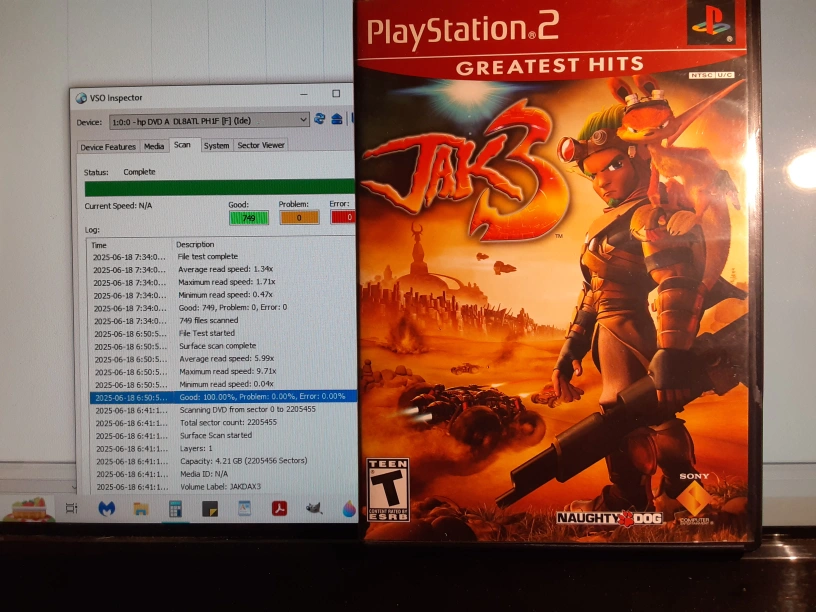Click the green scan progress bar
816x612 pixels.
click(x=219, y=187)
